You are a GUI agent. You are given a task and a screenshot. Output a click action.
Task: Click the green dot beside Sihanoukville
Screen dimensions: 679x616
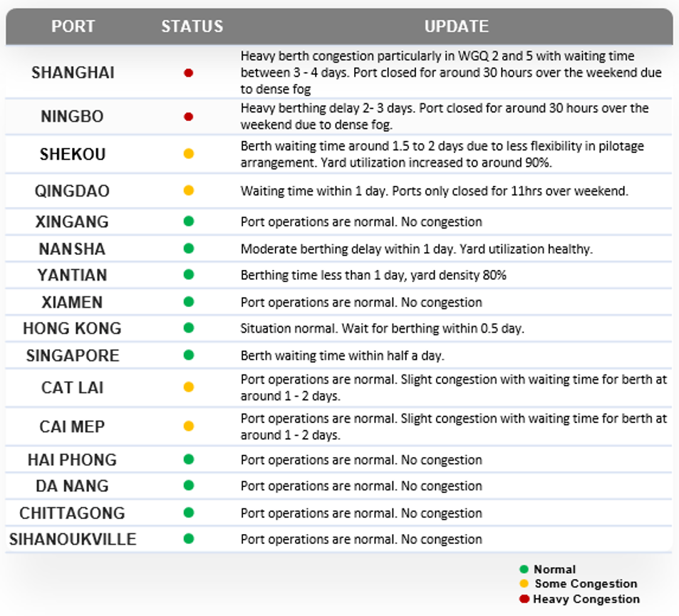point(188,538)
